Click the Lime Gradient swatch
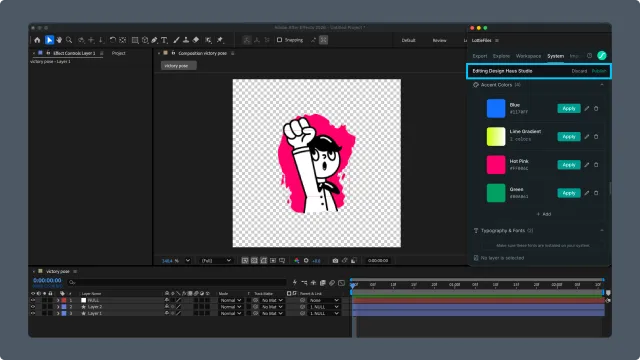 click(496, 137)
